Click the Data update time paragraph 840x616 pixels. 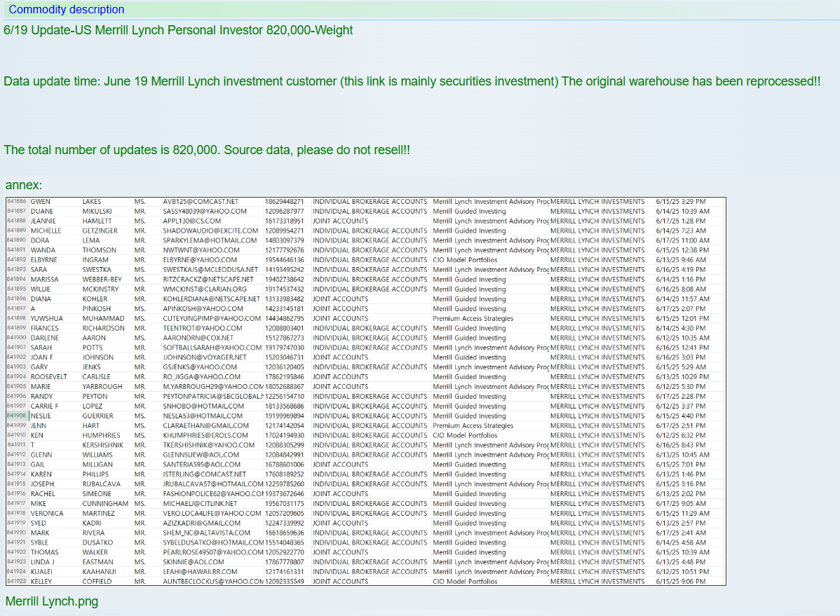click(x=412, y=81)
